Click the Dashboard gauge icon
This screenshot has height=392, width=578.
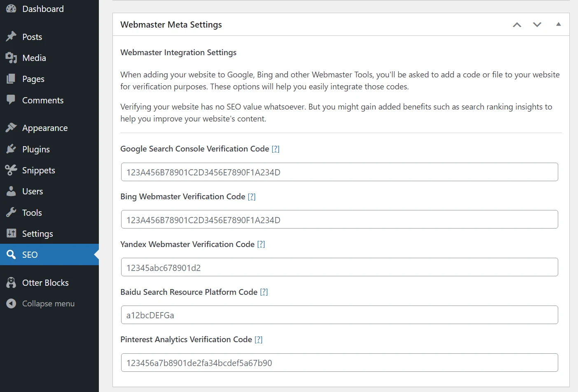[11, 9]
